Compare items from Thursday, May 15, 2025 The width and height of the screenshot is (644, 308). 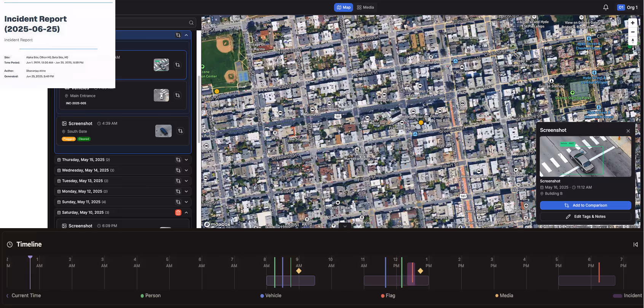click(x=178, y=160)
